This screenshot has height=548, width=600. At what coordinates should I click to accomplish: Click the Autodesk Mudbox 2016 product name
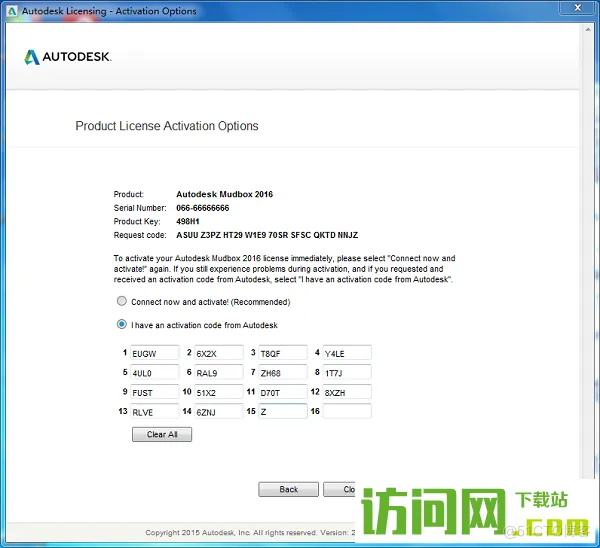pos(224,194)
